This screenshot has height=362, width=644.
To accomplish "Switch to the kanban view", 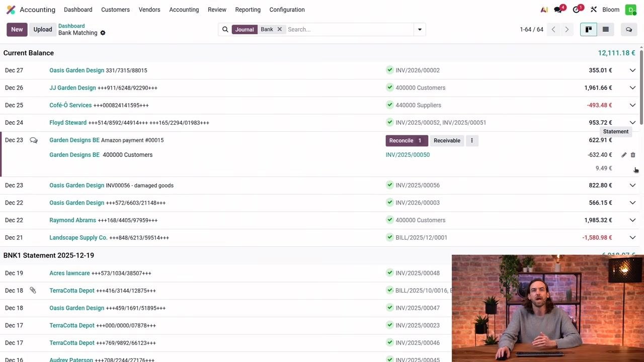I will point(588,30).
